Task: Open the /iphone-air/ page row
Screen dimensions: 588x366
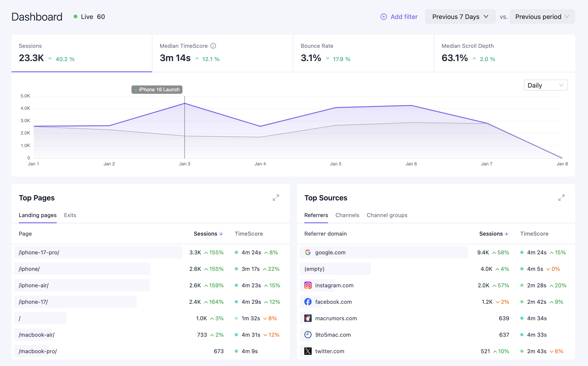Action: click(x=151, y=285)
